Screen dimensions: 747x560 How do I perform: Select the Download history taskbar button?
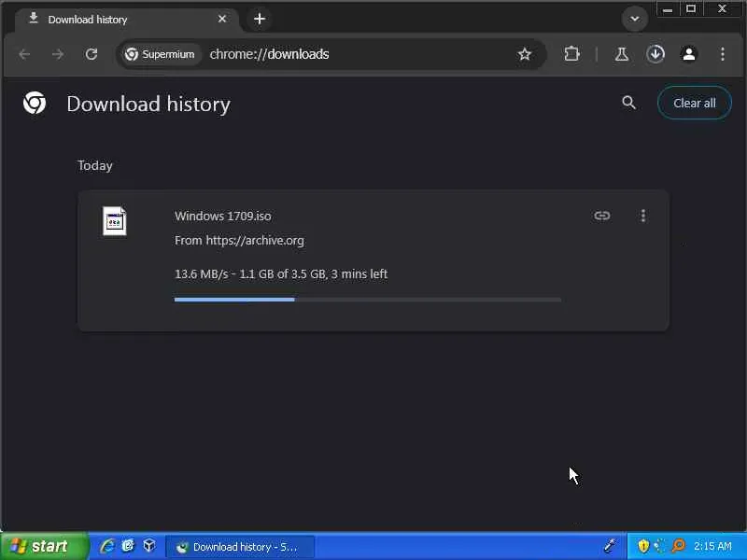click(240, 547)
